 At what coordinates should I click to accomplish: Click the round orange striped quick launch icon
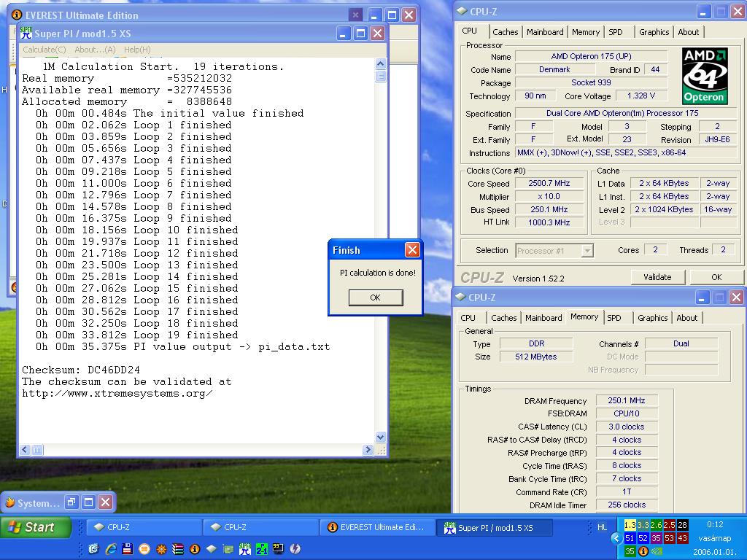tap(144, 549)
